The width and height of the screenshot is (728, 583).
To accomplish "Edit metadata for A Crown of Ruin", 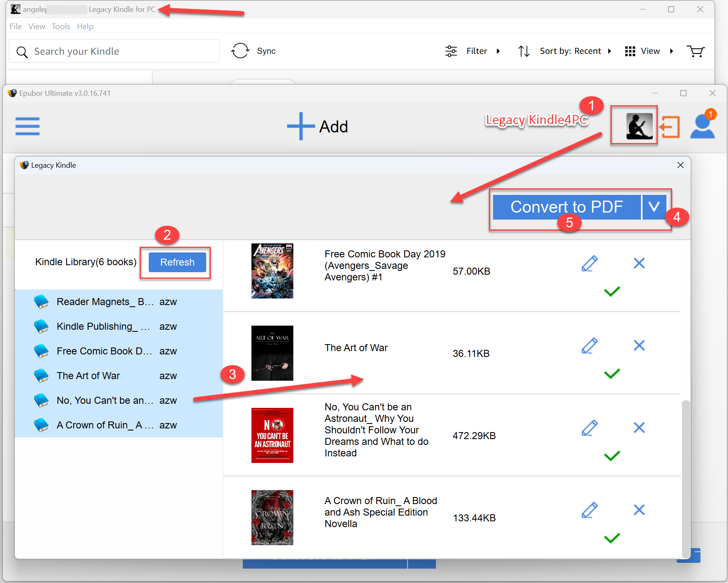I will coord(590,510).
